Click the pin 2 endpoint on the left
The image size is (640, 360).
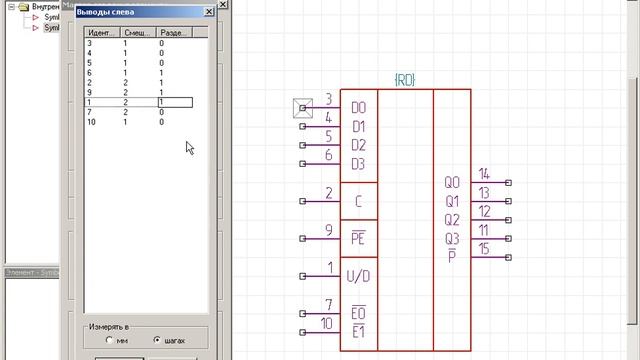pyautogui.click(x=302, y=201)
